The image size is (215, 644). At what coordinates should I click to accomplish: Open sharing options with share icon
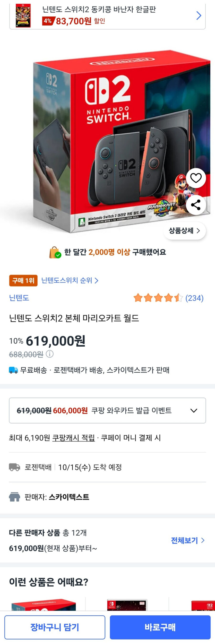point(196,205)
